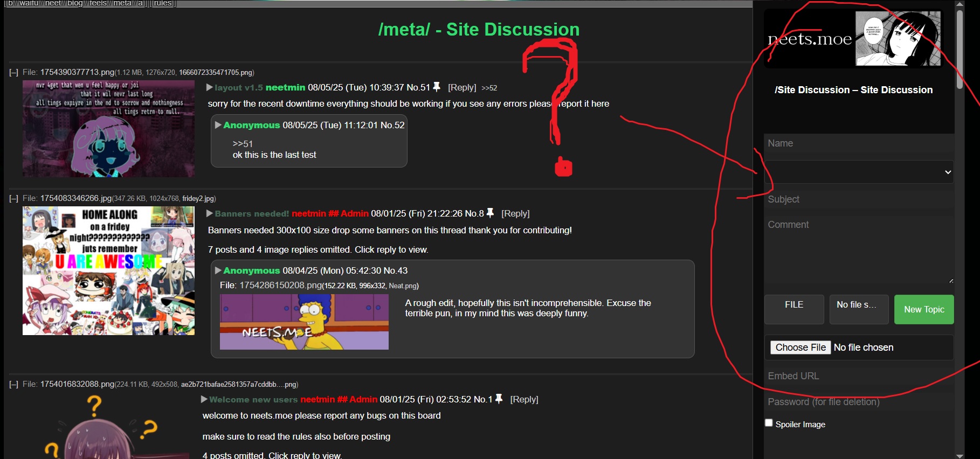Click the post menu arrow on No.1
Image resolution: width=980 pixels, height=459 pixels.
click(204, 399)
